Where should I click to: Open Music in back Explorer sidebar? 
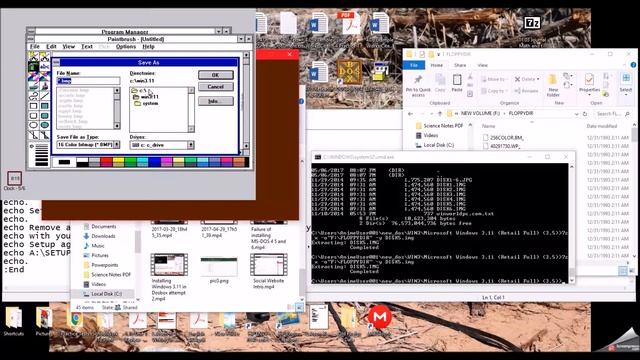coord(93,246)
